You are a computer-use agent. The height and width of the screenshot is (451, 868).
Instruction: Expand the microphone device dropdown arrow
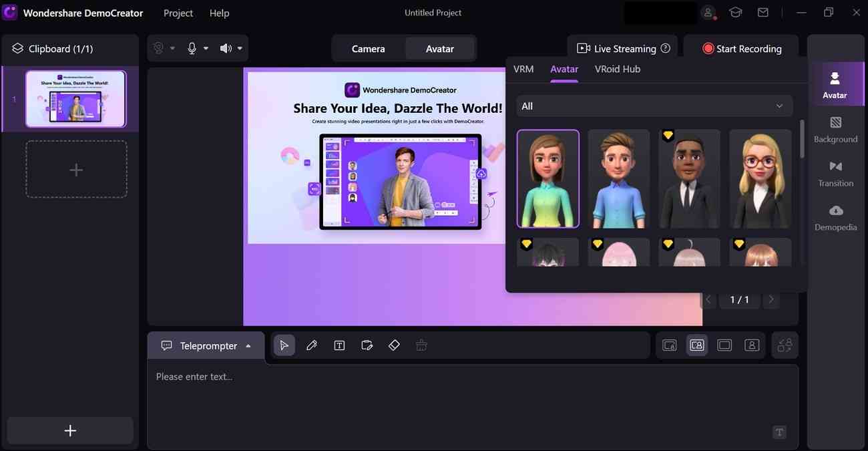206,48
